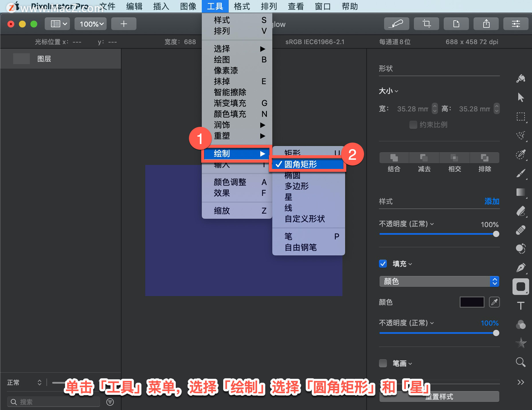This screenshot has width=532, height=410.
Task: Toggle the tool options sliders button
Action: pos(516,24)
